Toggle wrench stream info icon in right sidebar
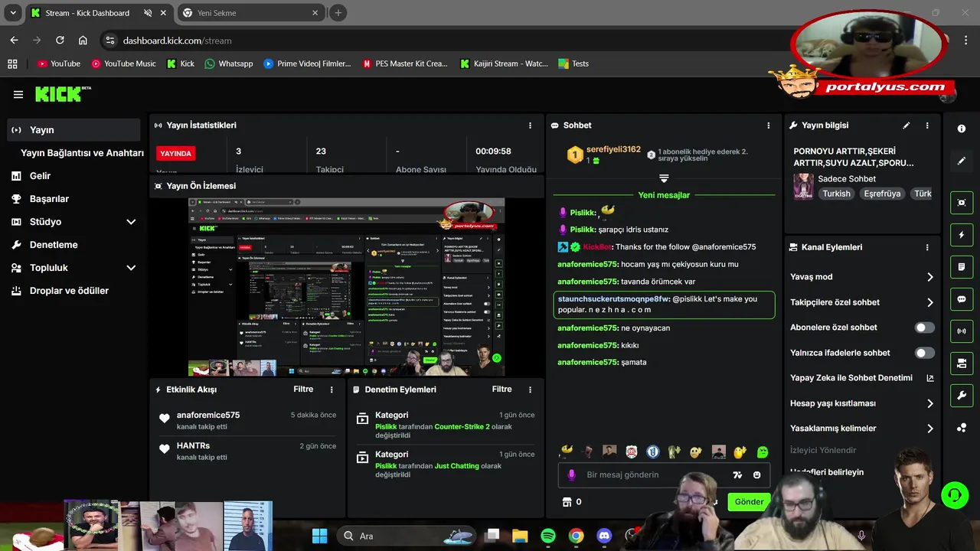 coord(962,396)
